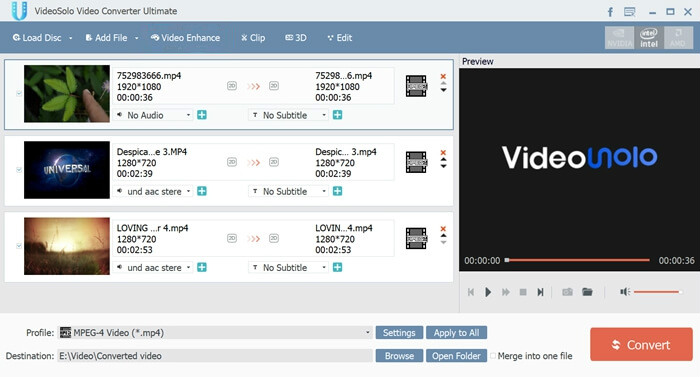
Task: Open the Facebook icon in title bar
Action: (x=610, y=12)
